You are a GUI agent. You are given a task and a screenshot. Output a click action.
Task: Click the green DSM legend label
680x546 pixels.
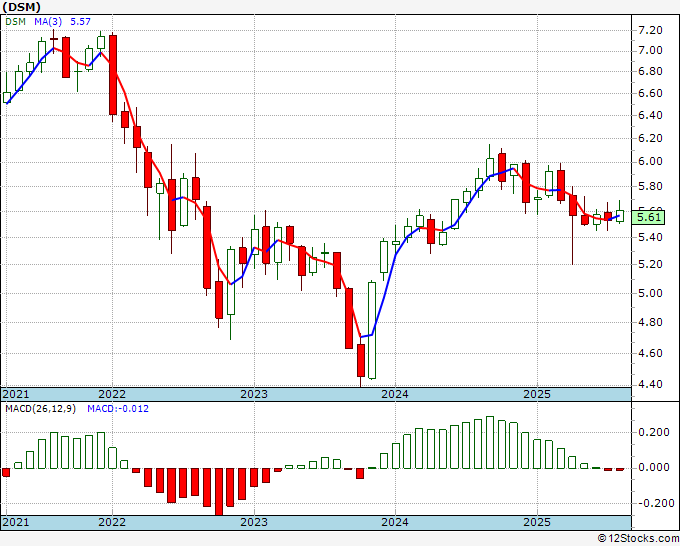tap(16, 21)
